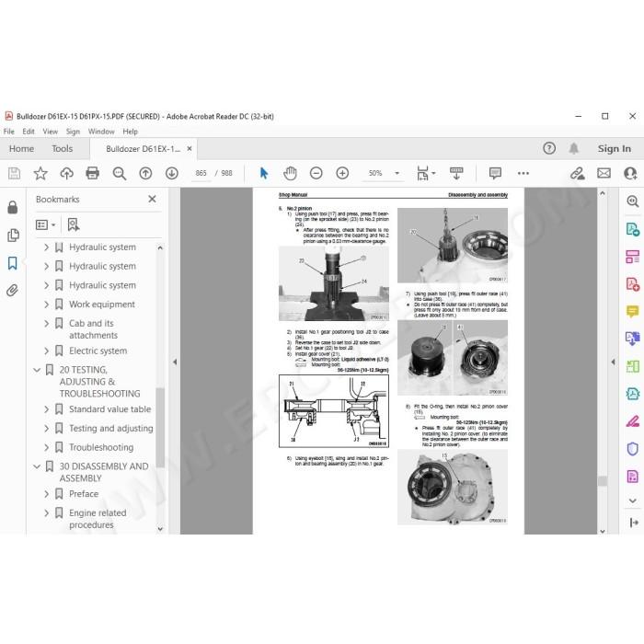Open the File menu
The width and height of the screenshot is (644, 644).
pyautogui.click(x=8, y=132)
